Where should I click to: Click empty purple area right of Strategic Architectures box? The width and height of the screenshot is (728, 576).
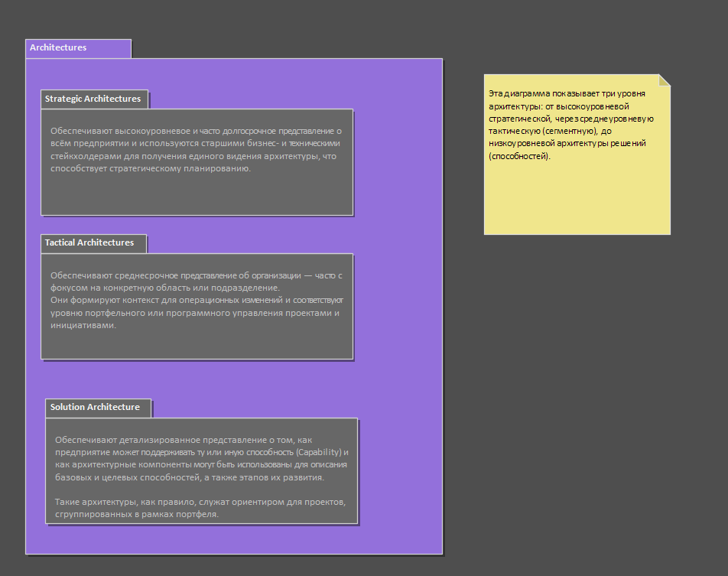click(398, 162)
